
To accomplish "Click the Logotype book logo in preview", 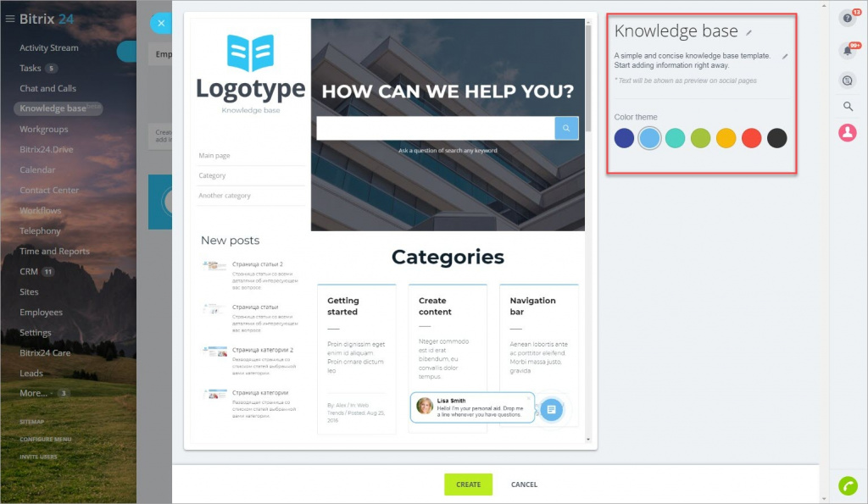I will [251, 53].
